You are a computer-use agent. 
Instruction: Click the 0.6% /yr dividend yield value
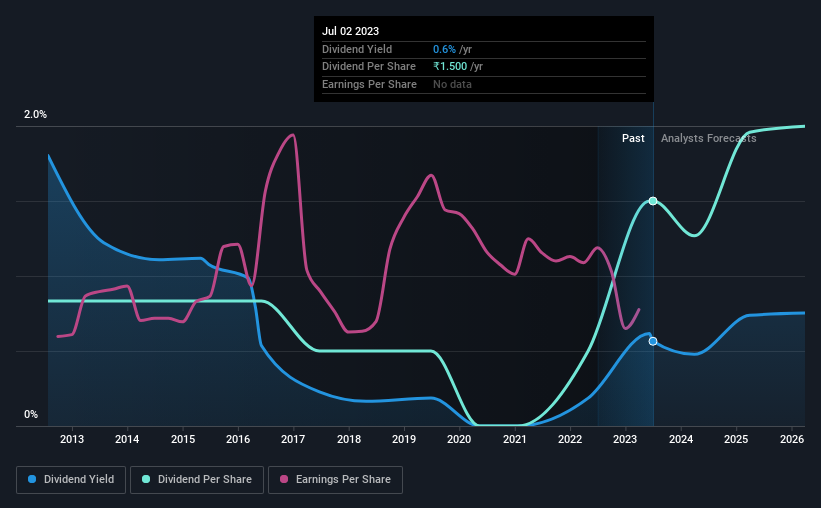click(x=452, y=49)
